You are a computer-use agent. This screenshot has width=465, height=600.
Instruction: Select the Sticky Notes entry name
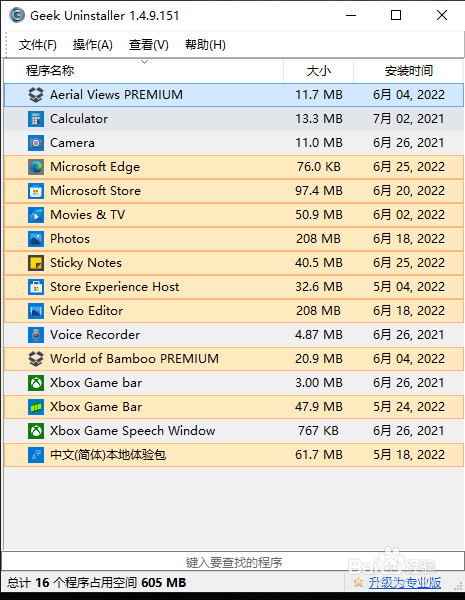pyautogui.click(x=86, y=263)
